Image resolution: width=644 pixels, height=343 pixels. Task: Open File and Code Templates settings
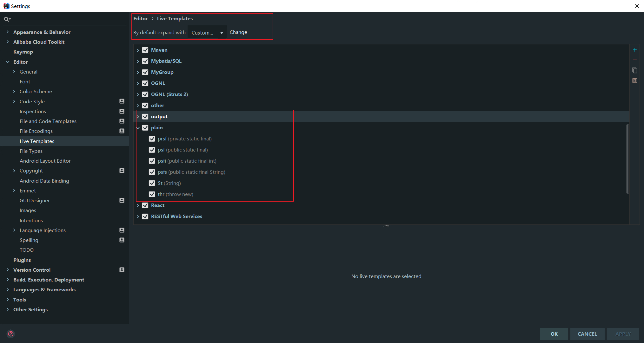(x=48, y=121)
